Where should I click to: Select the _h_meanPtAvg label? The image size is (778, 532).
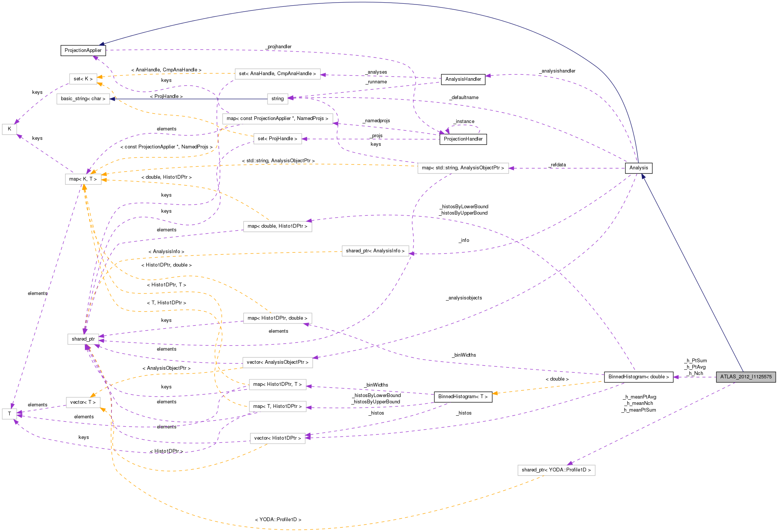coord(639,397)
